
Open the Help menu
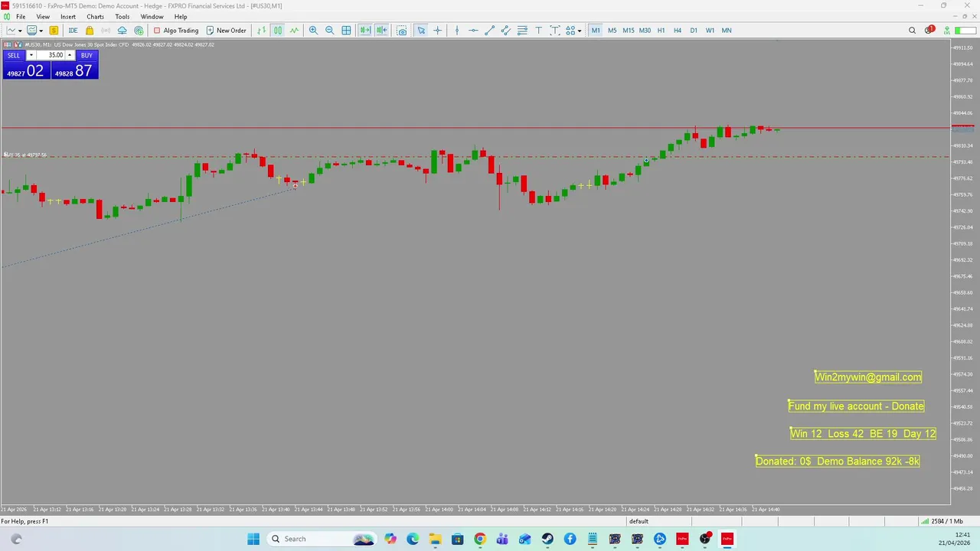[181, 17]
